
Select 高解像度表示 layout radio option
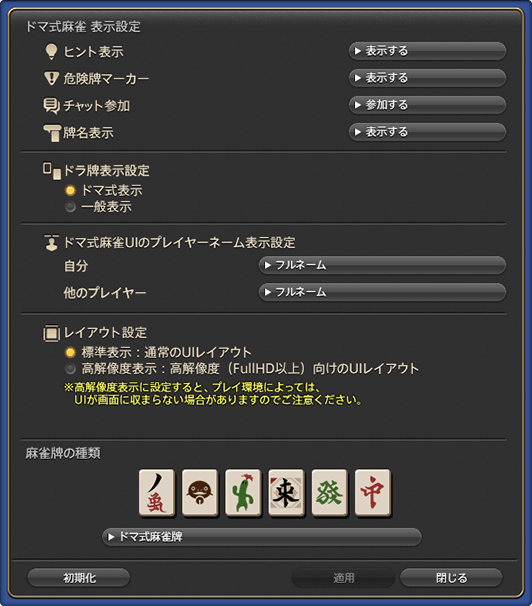70,369
